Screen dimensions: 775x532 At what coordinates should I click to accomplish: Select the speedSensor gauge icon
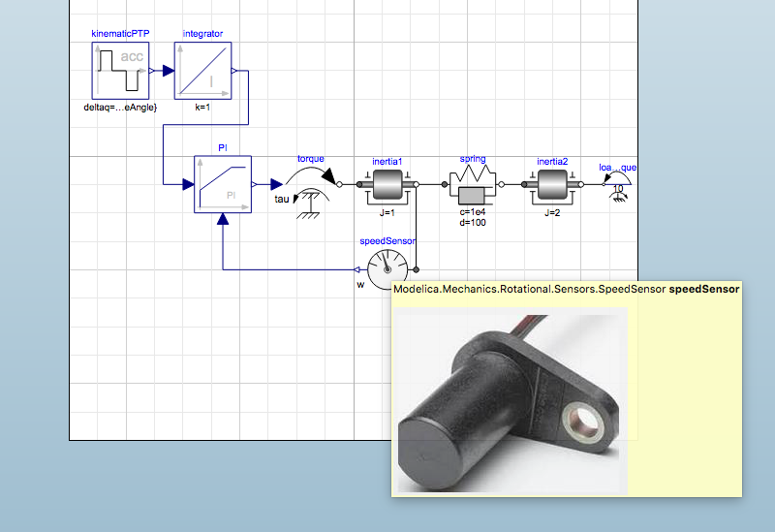pyautogui.click(x=387, y=269)
